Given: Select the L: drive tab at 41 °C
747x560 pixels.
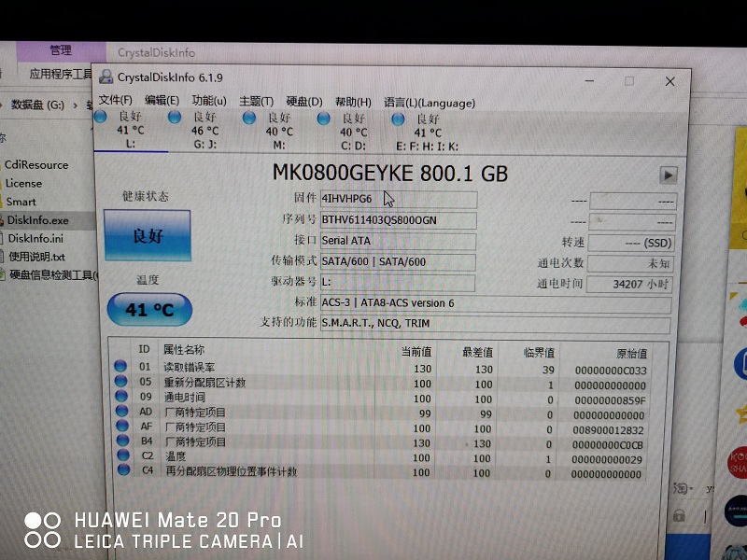Looking at the screenshot, I should [x=130, y=130].
